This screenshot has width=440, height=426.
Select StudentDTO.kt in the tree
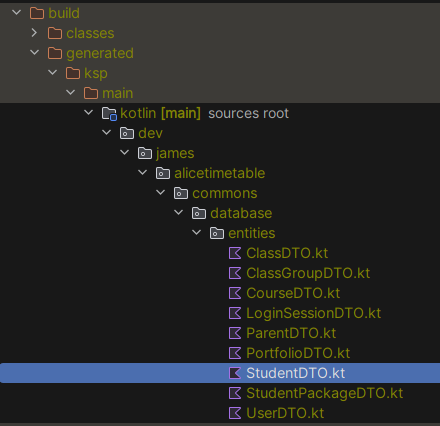220,373
